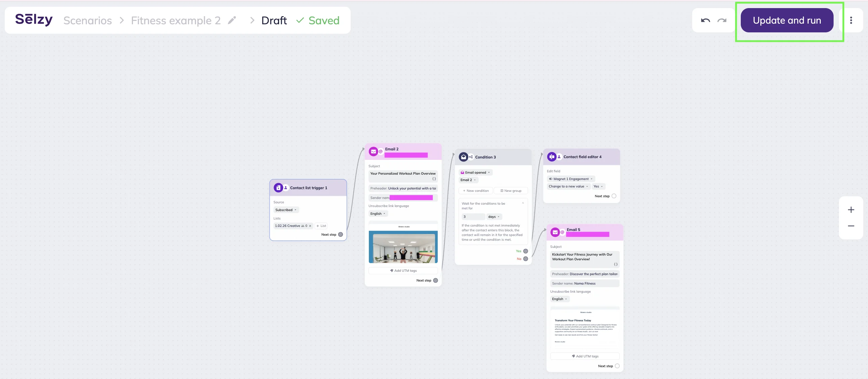Image resolution: width=868 pixels, height=379 pixels.
Task: Open the Change to a new value dropdown
Action: (568, 186)
